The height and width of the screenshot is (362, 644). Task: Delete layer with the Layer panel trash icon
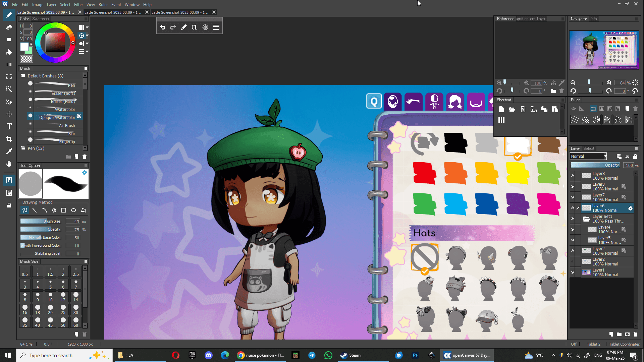point(635,334)
